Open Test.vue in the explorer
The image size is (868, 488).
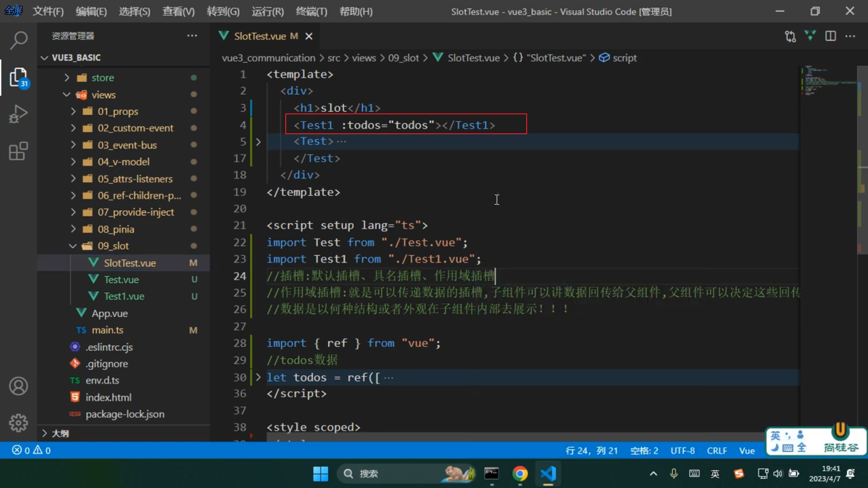(x=121, y=280)
